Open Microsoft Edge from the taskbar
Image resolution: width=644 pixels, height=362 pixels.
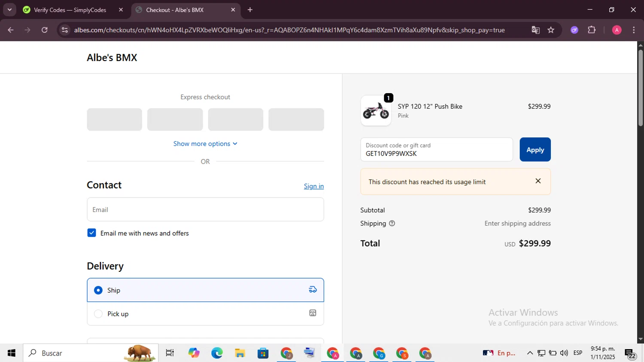pyautogui.click(x=217, y=353)
